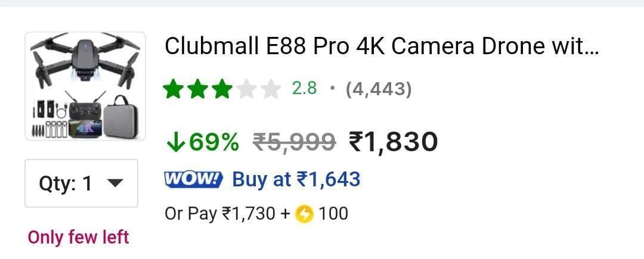
Task: Open the Qty: 1 quantity dropdown
Action: [x=81, y=183]
